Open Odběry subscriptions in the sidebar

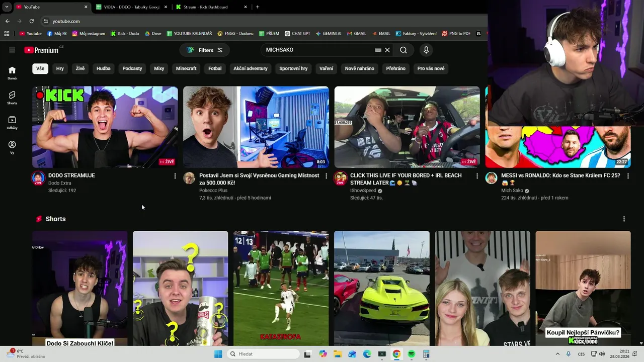point(12,123)
